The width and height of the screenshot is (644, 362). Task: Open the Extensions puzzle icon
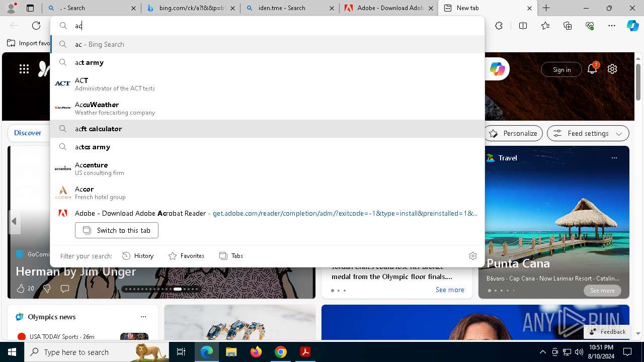click(499, 26)
